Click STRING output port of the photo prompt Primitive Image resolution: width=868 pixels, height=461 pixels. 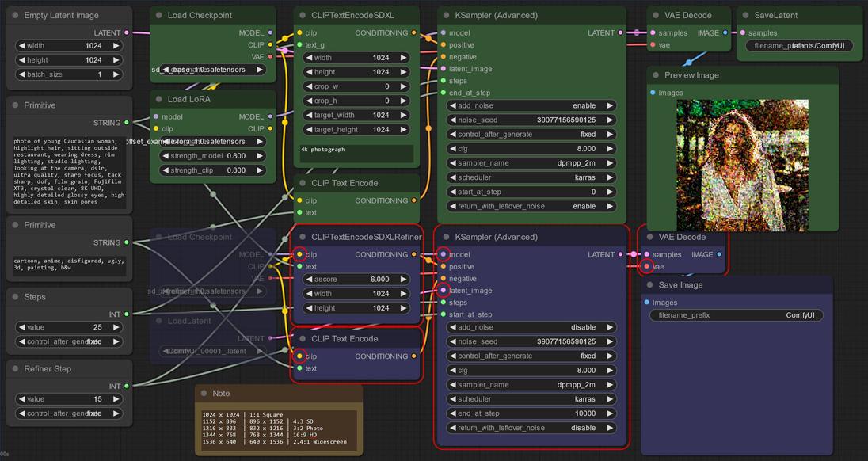pos(127,123)
